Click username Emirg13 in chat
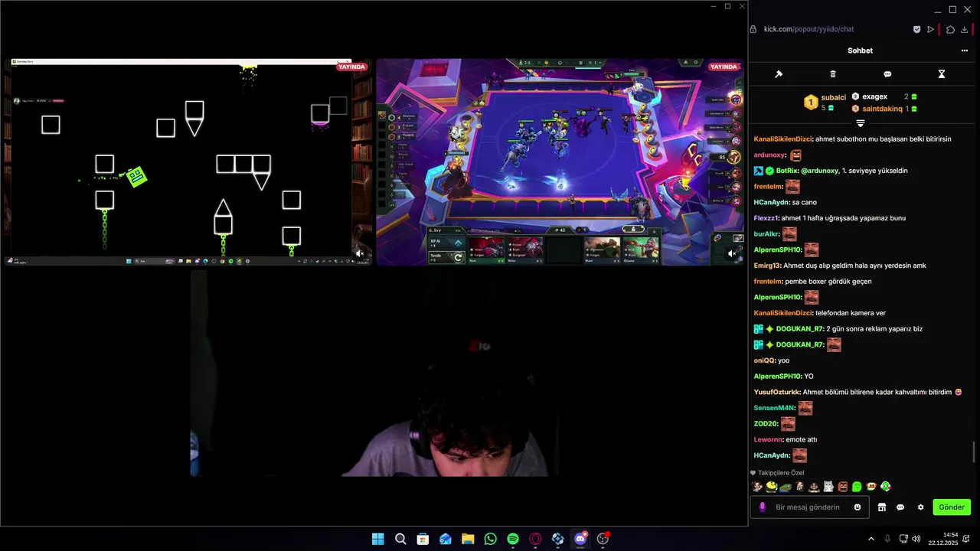 (x=767, y=266)
